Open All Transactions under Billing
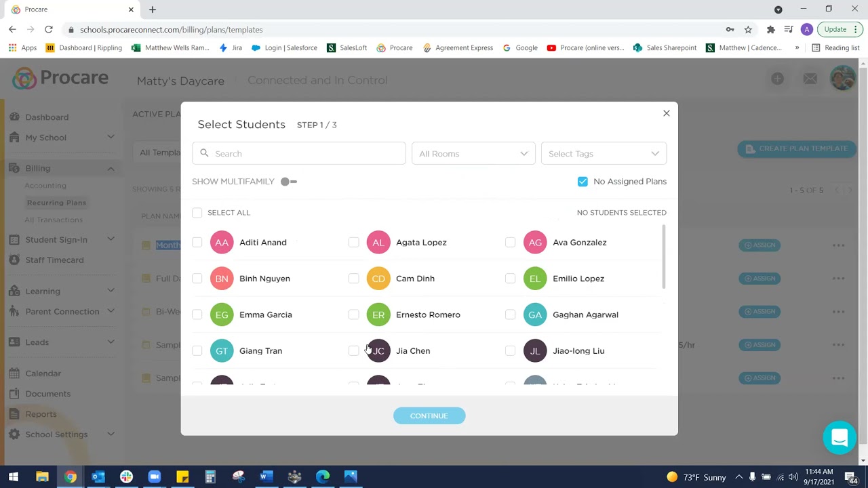The image size is (868, 488). 54,220
